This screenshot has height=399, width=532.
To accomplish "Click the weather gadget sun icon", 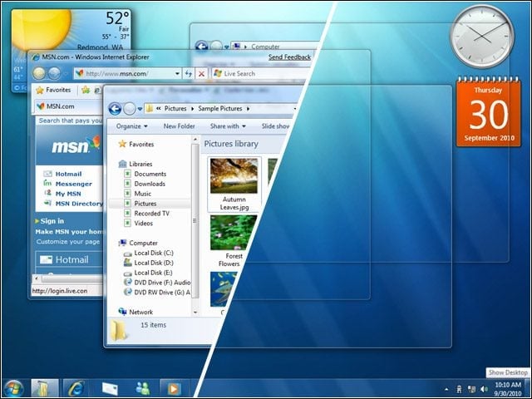I will (x=41, y=29).
